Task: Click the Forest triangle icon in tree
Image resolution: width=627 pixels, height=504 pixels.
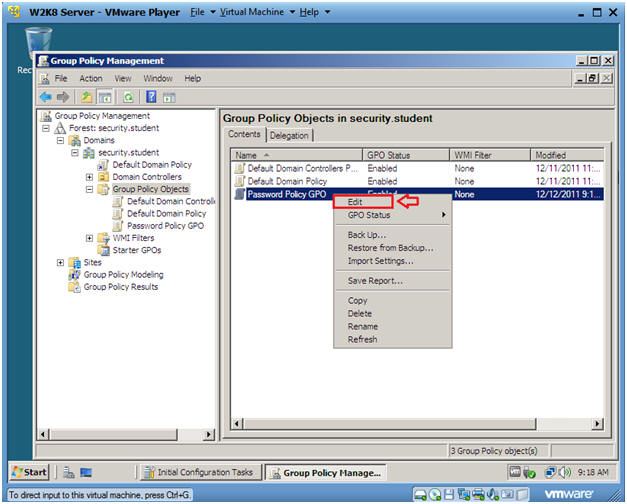Action: click(60, 128)
